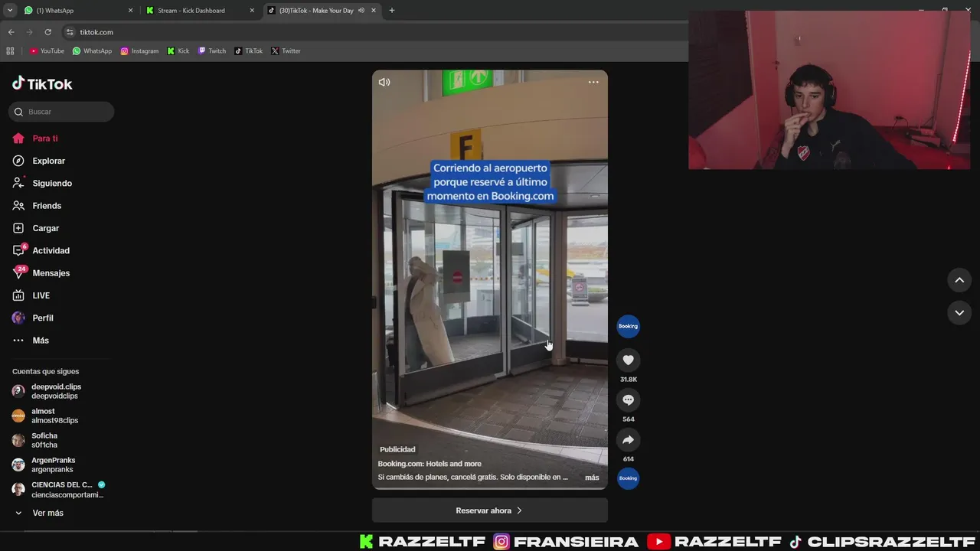
Task: Switch to Stream - Kick Dashboard tab
Action: pyautogui.click(x=199, y=11)
